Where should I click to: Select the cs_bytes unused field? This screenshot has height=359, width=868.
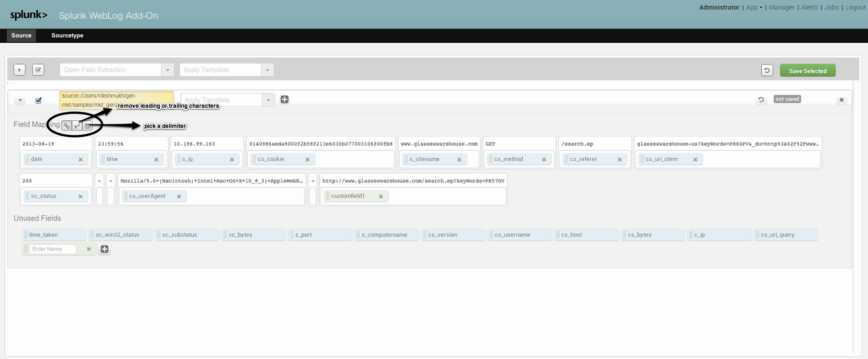tap(653, 235)
